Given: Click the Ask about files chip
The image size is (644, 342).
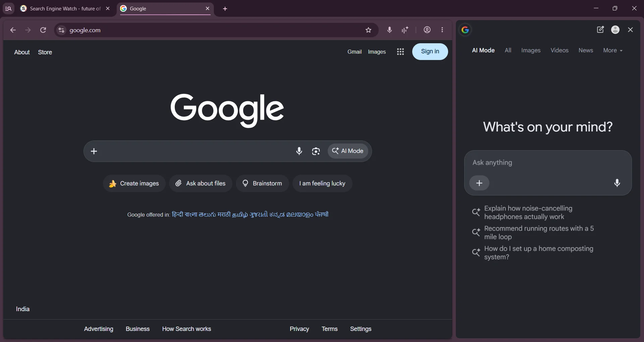Looking at the screenshot, I should [201, 183].
